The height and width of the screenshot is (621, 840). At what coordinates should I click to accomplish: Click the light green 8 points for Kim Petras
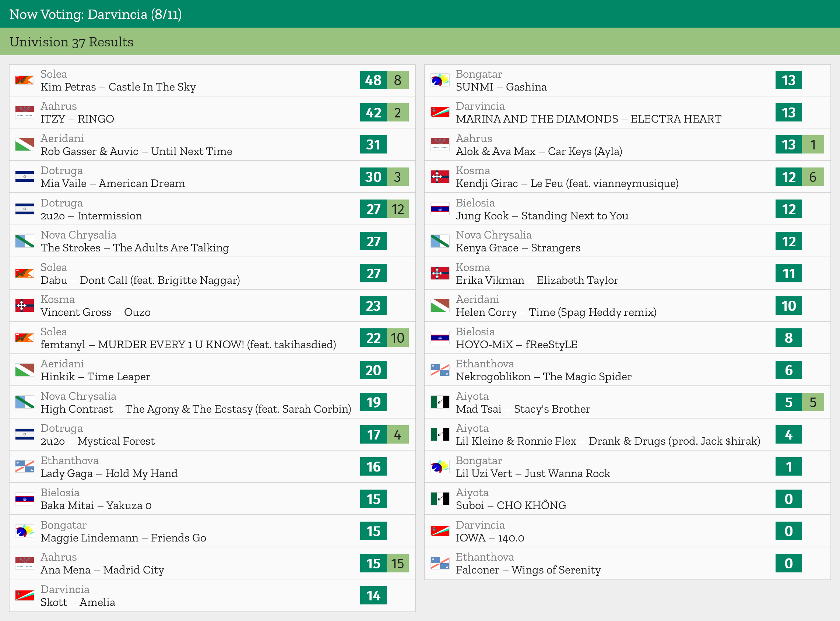click(398, 80)
